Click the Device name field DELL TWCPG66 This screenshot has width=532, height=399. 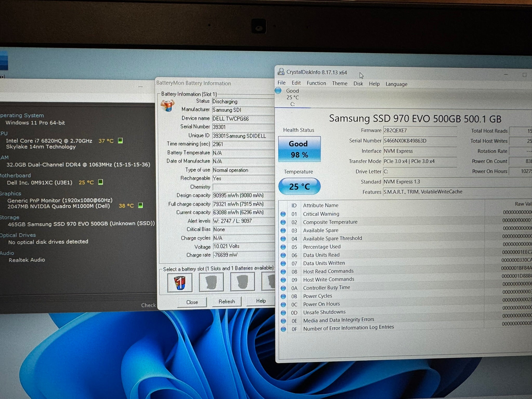243,118
